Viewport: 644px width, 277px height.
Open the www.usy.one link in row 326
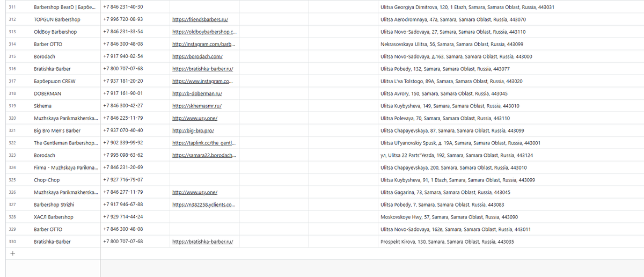(x=195, y=192)
